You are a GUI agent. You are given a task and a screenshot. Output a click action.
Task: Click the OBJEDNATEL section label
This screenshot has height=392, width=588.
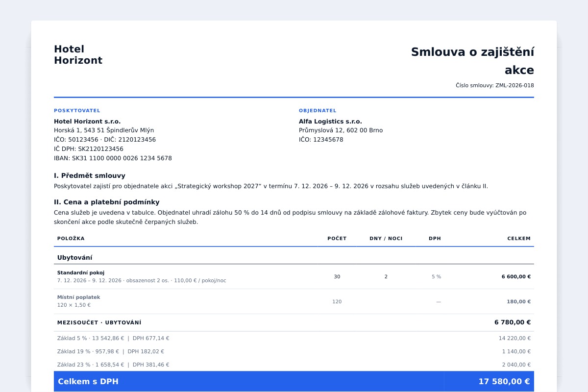(318, 111)
